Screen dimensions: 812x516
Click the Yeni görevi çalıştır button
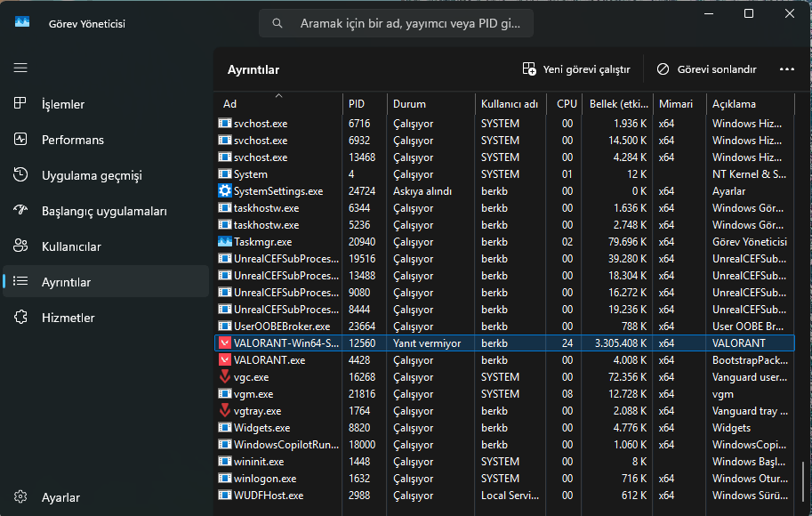click(576, 69)
